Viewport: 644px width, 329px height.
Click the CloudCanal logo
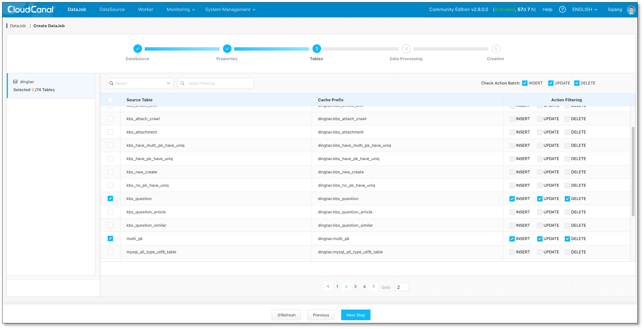(31, 9)
